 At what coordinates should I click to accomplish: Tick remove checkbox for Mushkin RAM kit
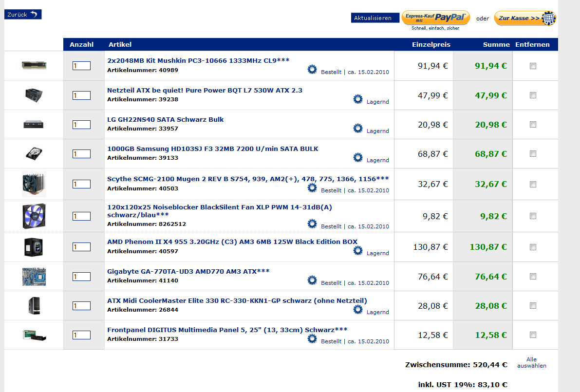click(533, 66)
